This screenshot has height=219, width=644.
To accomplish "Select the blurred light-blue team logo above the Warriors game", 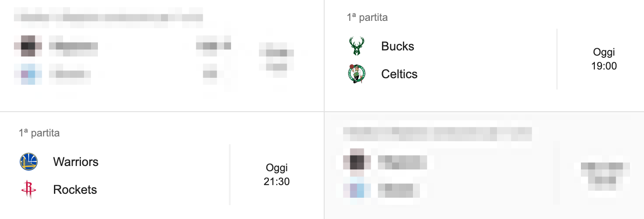I will click(28, 74).
